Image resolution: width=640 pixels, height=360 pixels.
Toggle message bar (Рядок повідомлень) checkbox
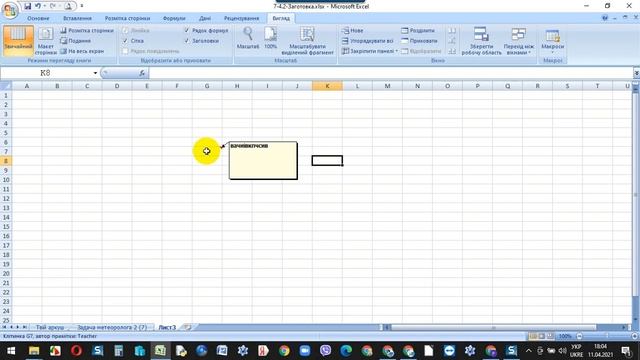[125, 51]
